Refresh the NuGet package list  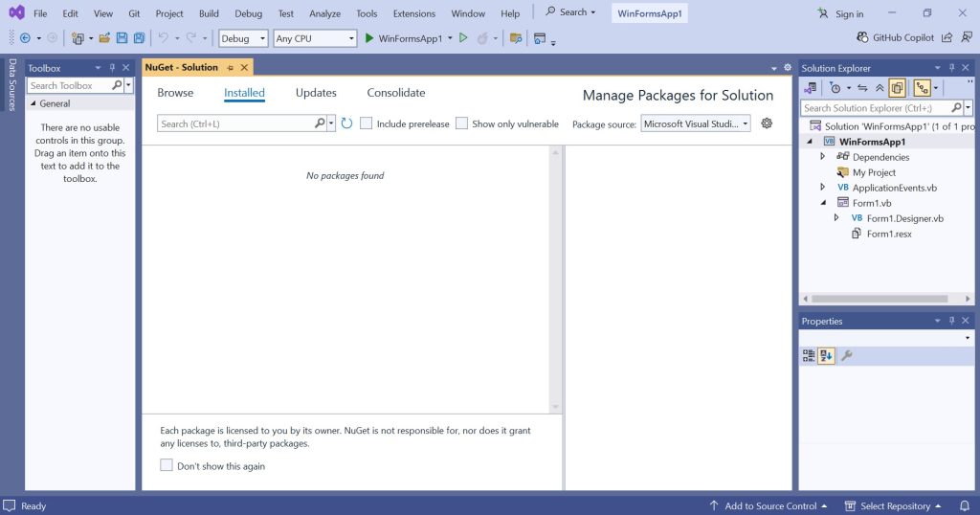346,123
